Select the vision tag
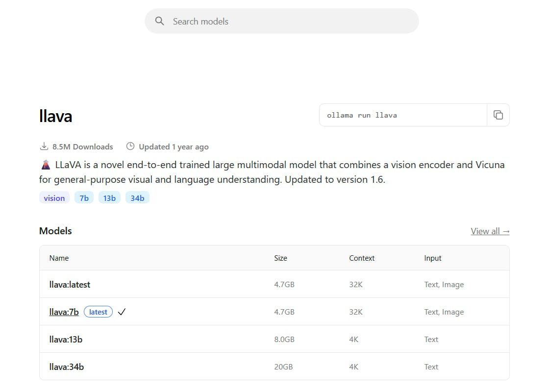The width and height of the screenshot is (547, 392). coord(54,198)
